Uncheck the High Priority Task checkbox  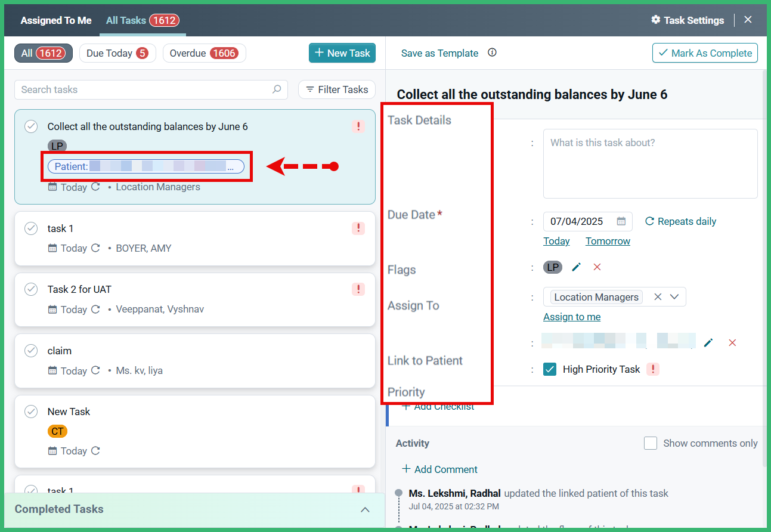coord(550,369)
